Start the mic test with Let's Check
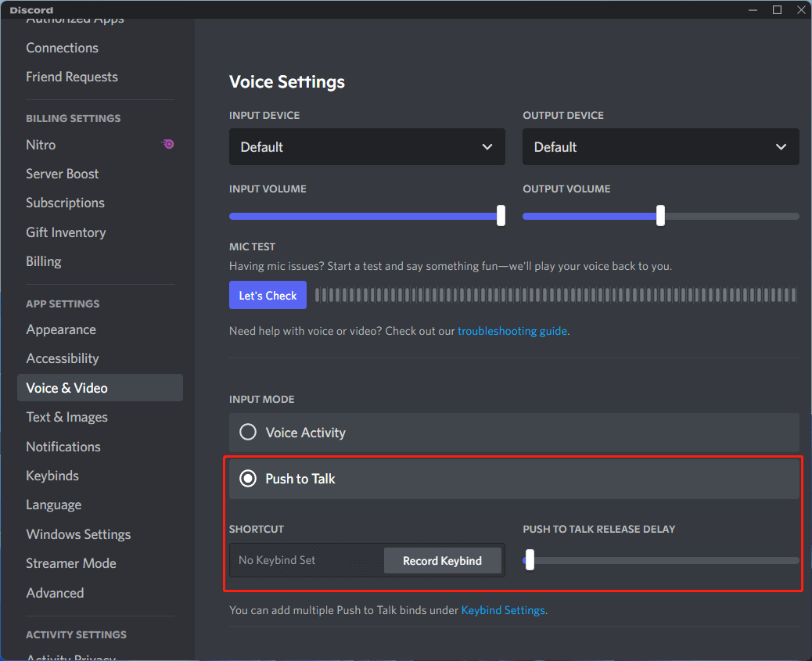 coord(268,295)
